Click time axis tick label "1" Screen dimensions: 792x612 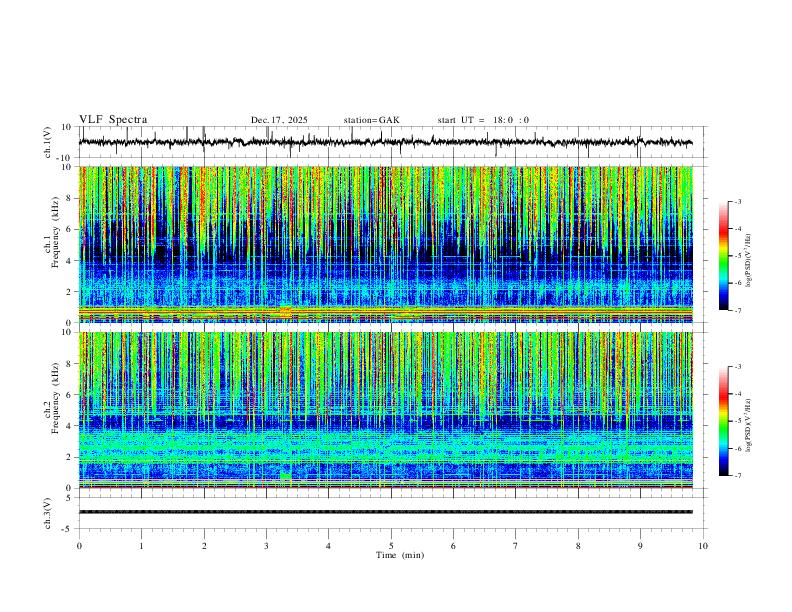pyautogui.click(x=141, y=546)
